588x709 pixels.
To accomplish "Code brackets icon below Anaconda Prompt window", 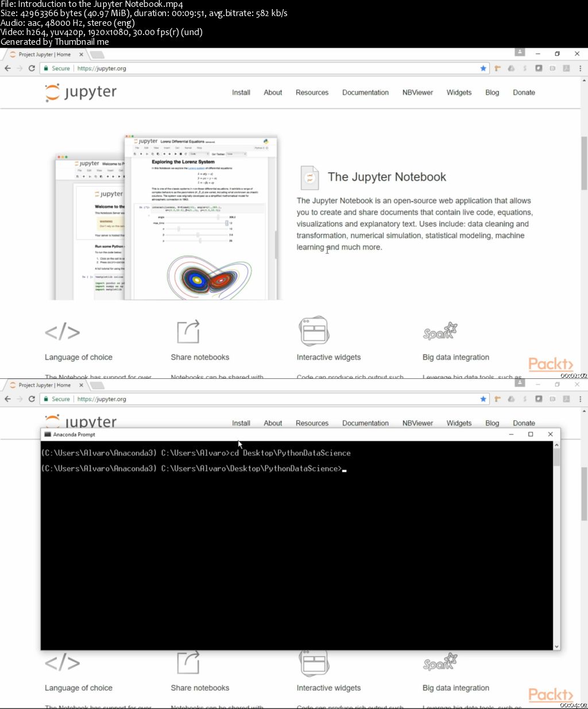I will pyautogui.click(x=63, y=662).
